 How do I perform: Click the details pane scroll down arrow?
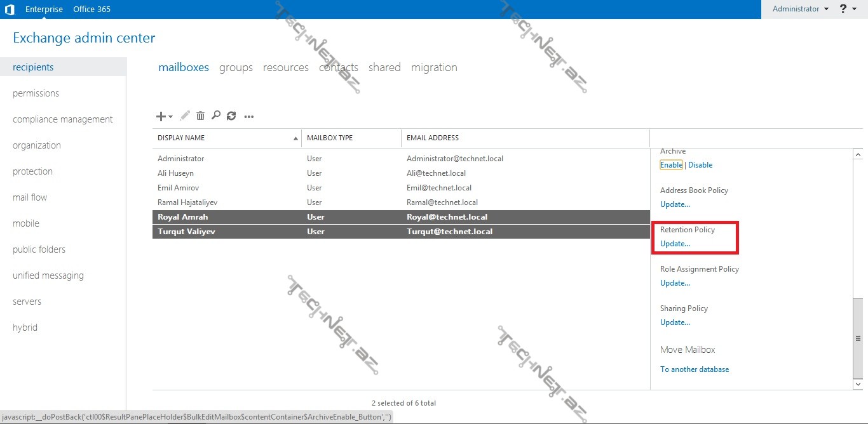pyautogui.click(x=858, y=383)
